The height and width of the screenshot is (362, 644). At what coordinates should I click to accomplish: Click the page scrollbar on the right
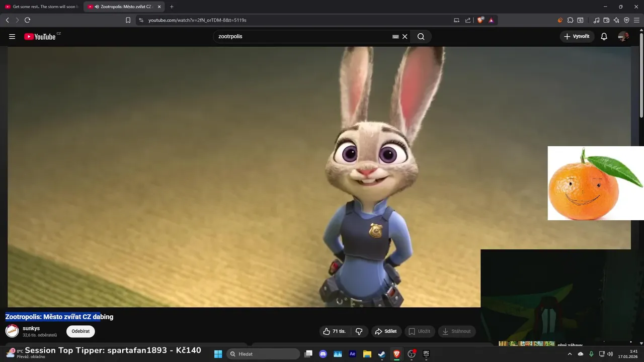(x=641, y=75)
